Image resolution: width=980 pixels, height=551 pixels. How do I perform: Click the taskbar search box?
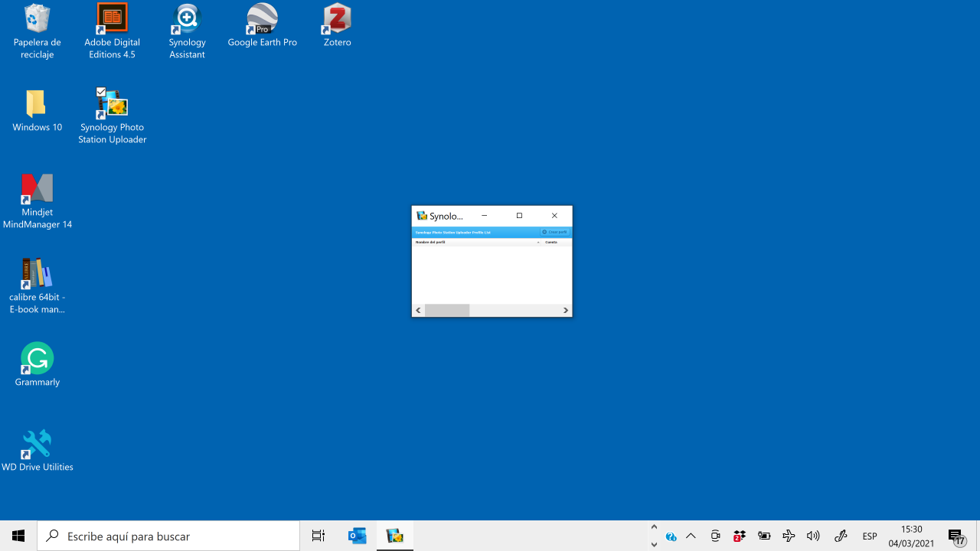click(x=168, y=536)
